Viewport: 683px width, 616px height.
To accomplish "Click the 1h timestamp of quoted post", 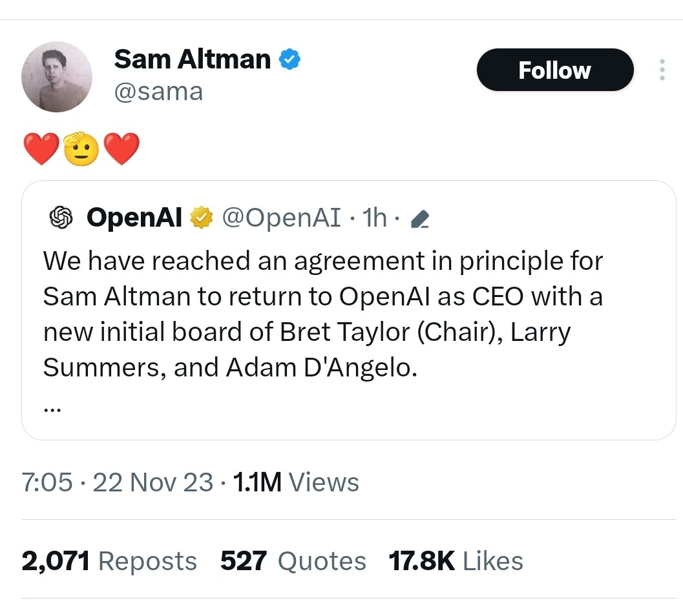I will [374, 217].
